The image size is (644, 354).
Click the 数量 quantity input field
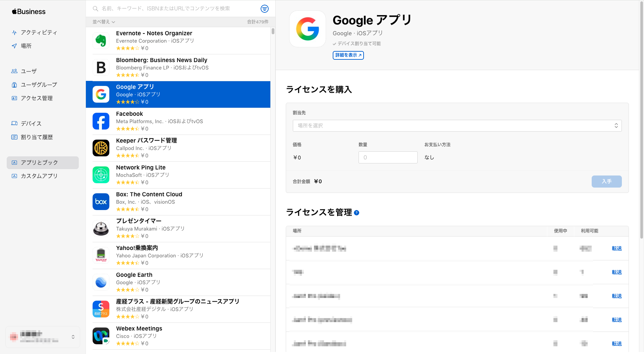pos(388,157)
